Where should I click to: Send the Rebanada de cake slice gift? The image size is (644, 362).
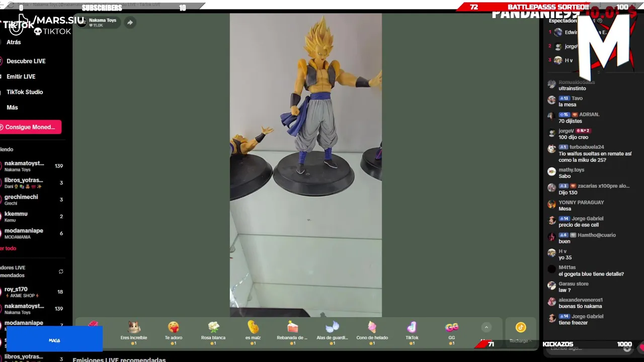tap(292, 332)
